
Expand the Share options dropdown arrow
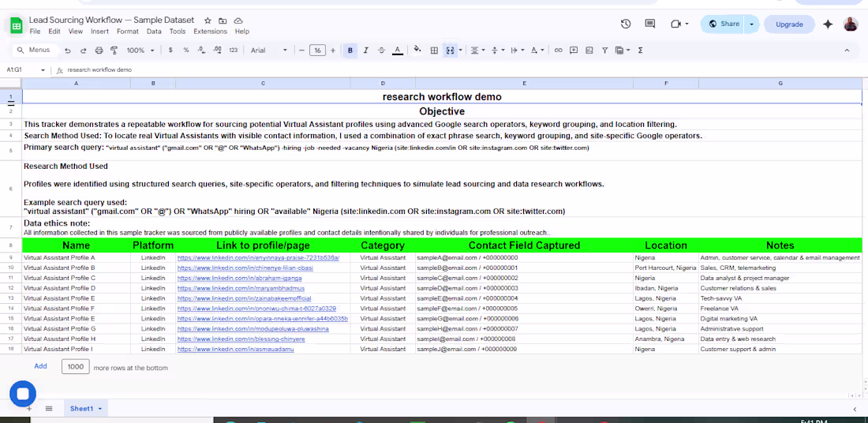coord(752,24)
